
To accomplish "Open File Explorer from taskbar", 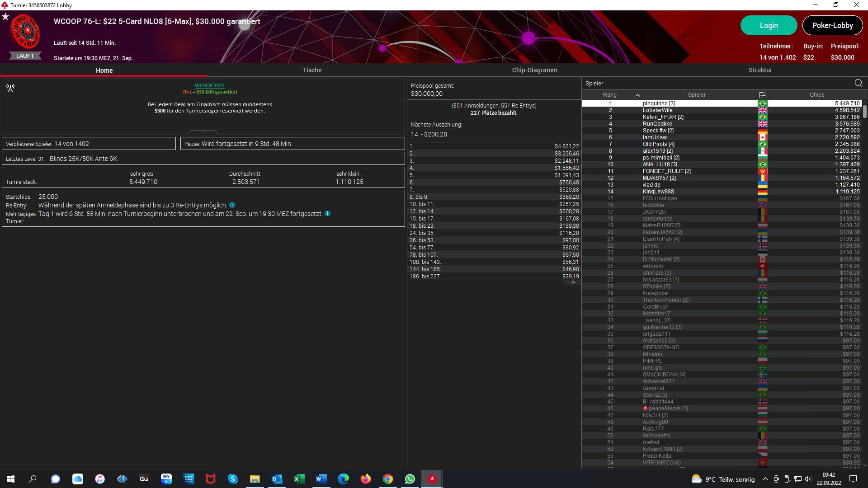I will (x=255, y=479).
